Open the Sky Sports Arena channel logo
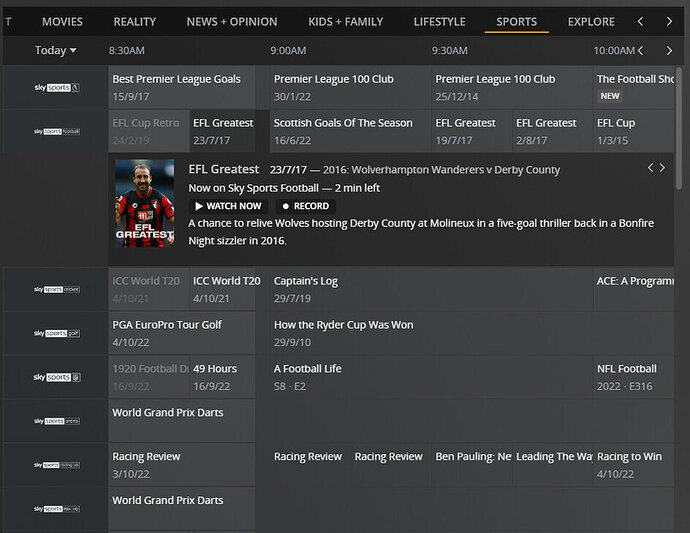Image resolution: width=690 pixels, height=533 pixels. tap(57, 421)
